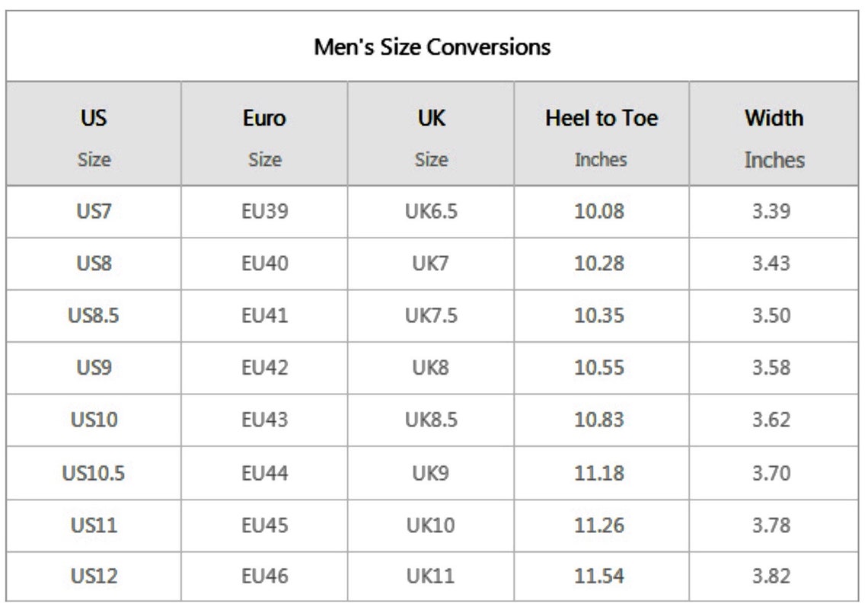This screenshot has height=610, width=868.
Task: Select the 3.39 width value
Action: [x=771, y=212]
